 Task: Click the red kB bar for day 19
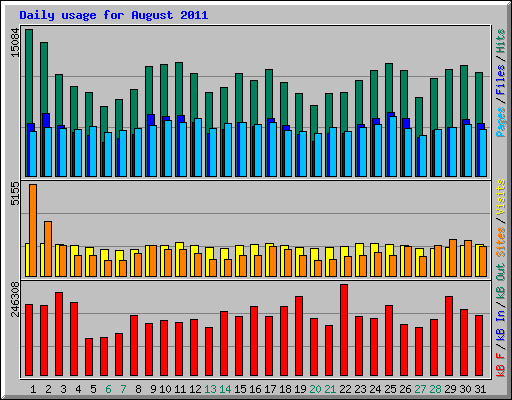coord(299,336)
